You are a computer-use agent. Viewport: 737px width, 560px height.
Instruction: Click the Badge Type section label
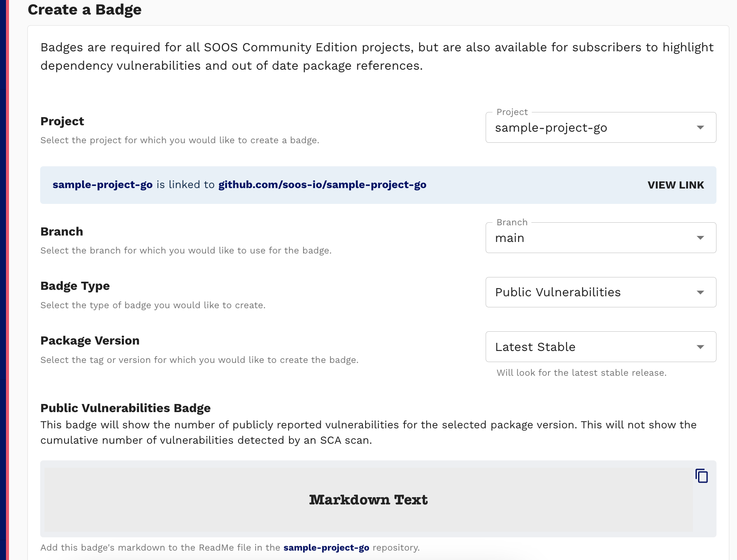pyautogui.click(x=75, y=286)
